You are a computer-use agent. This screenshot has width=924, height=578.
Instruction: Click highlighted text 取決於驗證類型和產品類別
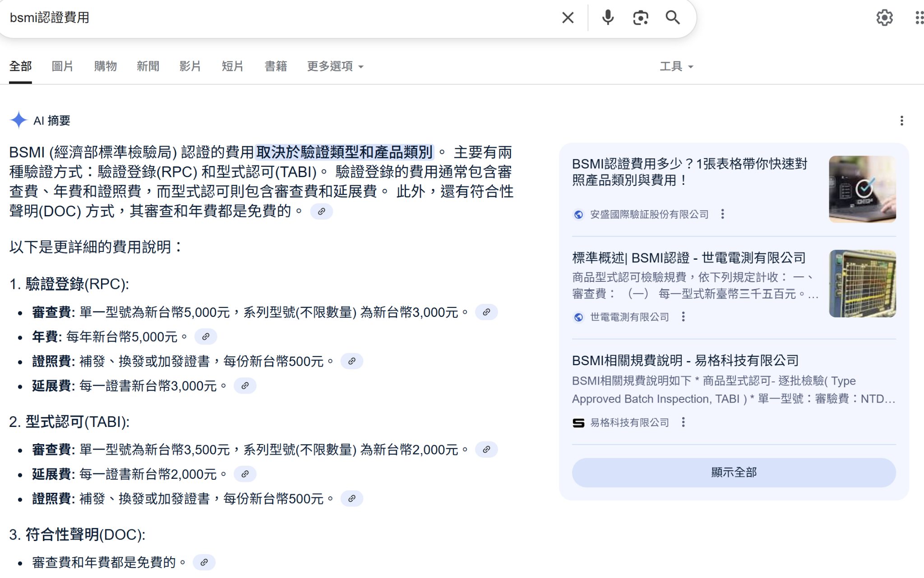[x=345, y=152]
